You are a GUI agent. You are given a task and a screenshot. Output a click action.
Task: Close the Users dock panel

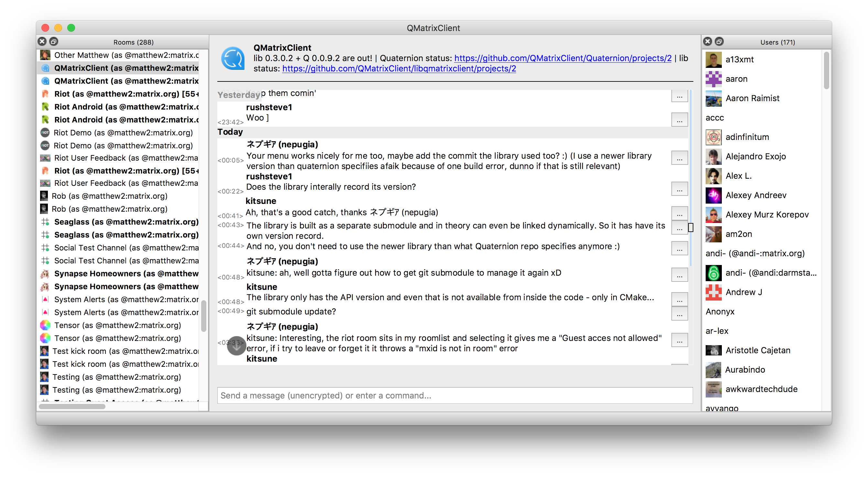click(x=708, y=41)
